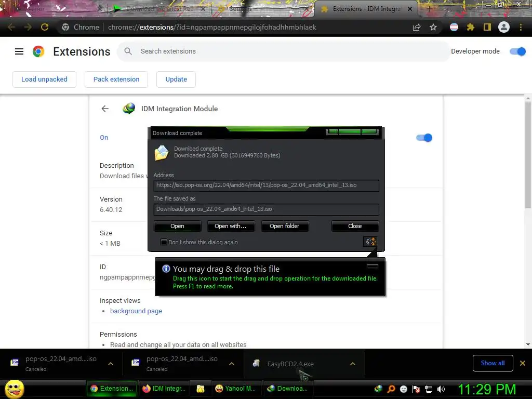Toggle Developer mode switch
532x399 pixels.
[518, 51]
